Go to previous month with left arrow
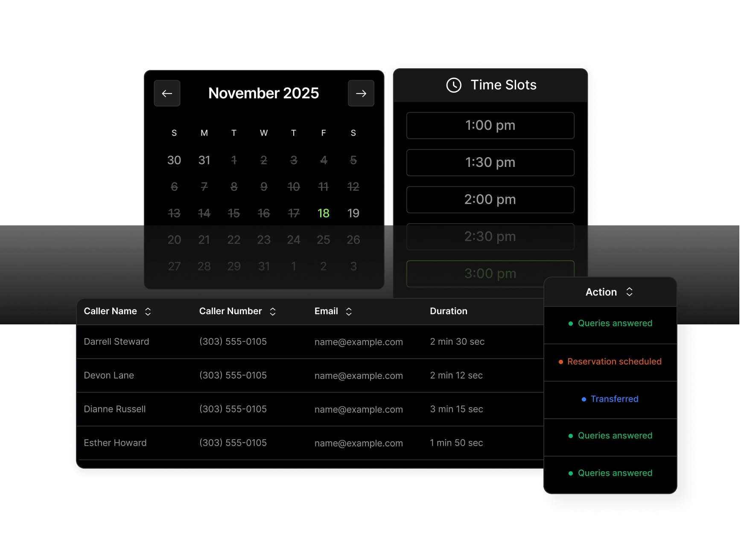 (167, 93)
